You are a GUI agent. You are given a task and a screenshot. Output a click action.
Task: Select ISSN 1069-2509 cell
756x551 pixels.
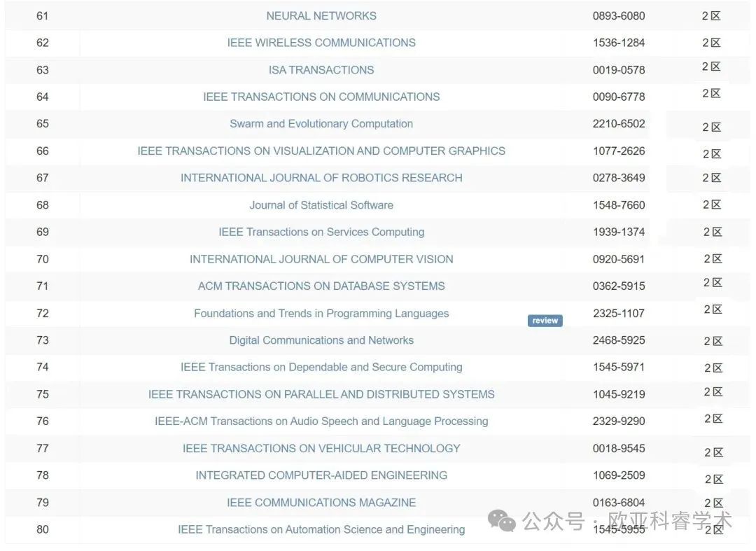pos(619,475)
